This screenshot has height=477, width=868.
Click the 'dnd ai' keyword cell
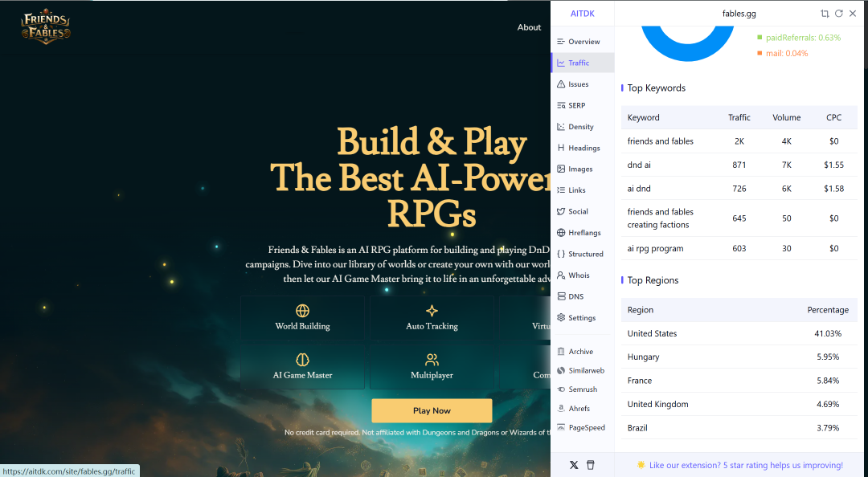click(x=639, y=165)
